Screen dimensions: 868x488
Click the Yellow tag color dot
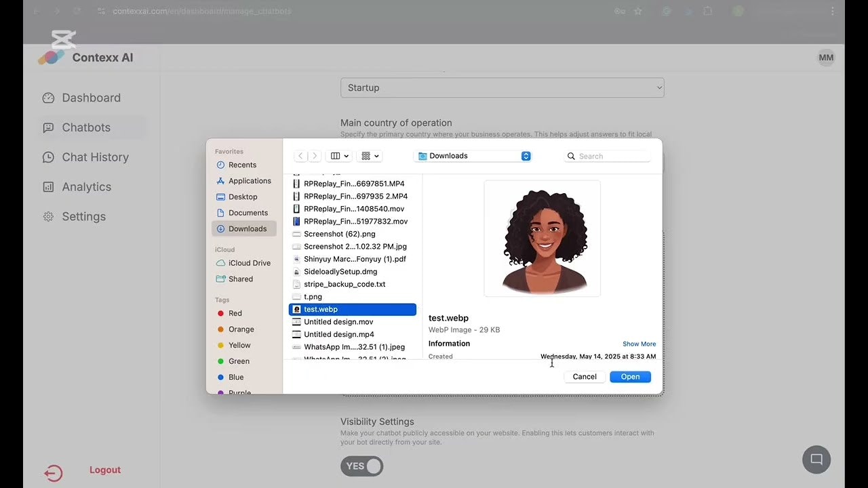click(x=221, y=345)
